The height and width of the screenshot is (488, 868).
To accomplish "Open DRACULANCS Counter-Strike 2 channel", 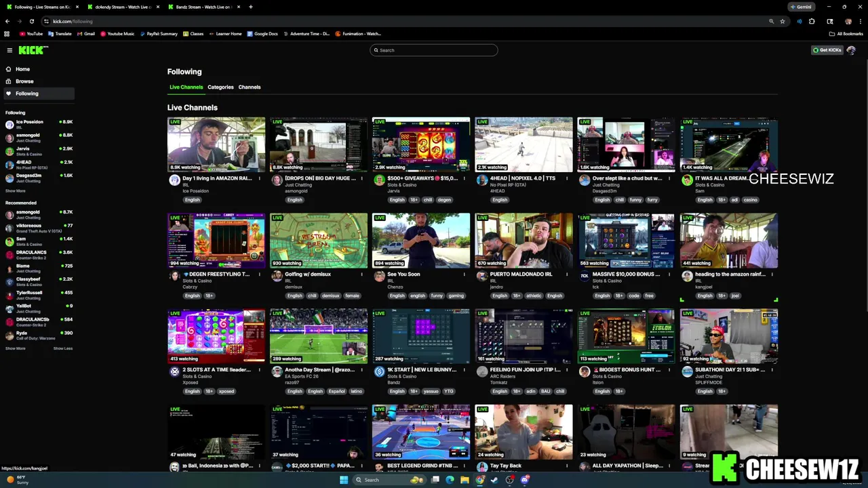I will tap(39, 255).
